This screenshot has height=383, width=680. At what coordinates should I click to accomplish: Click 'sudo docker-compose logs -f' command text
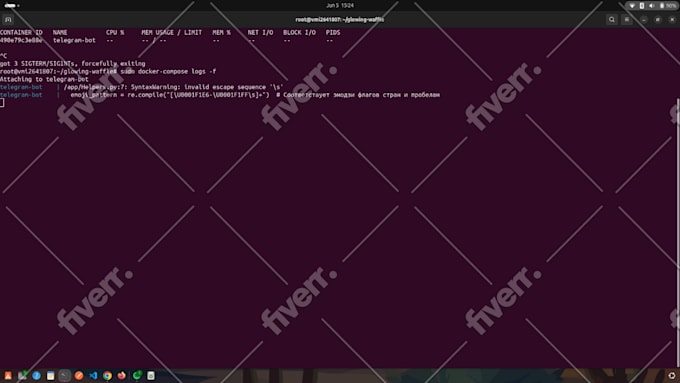pos(168,72)
